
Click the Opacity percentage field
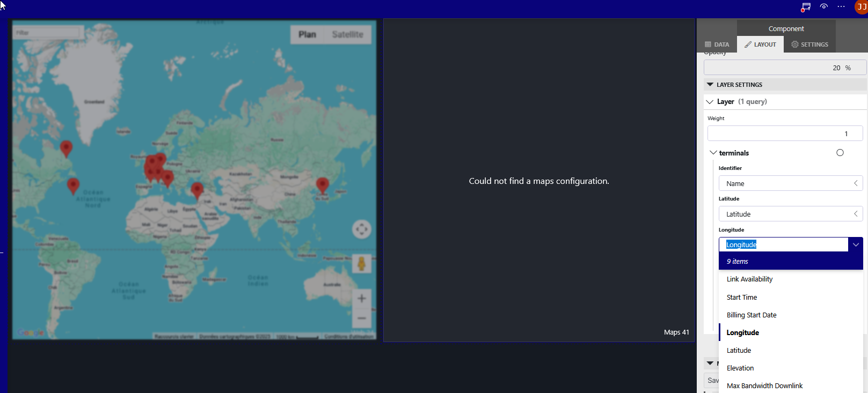point(785,68)
